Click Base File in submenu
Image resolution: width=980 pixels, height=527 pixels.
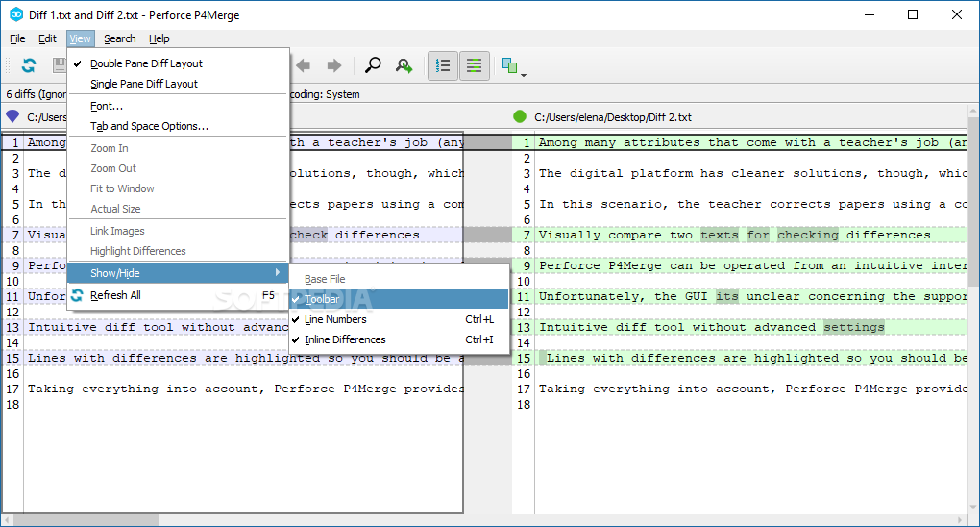[400, 279]
